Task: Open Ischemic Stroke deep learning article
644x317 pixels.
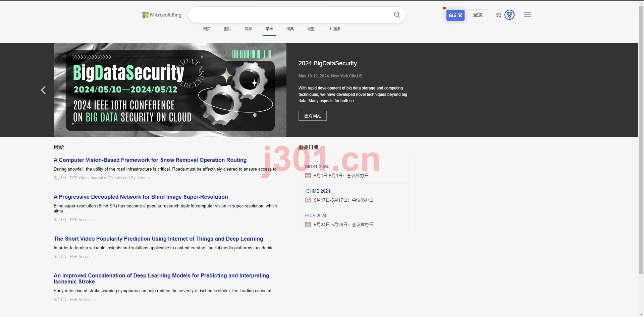Action: tap(161, 278)
